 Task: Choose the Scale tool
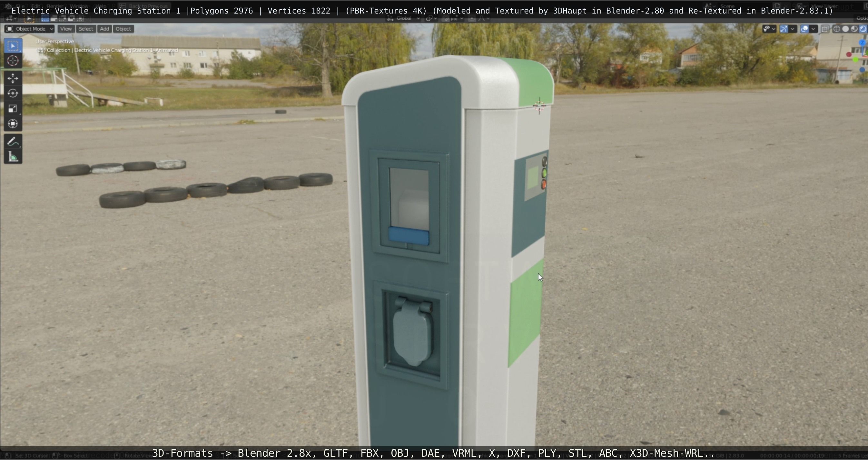(x=13, y=108)
